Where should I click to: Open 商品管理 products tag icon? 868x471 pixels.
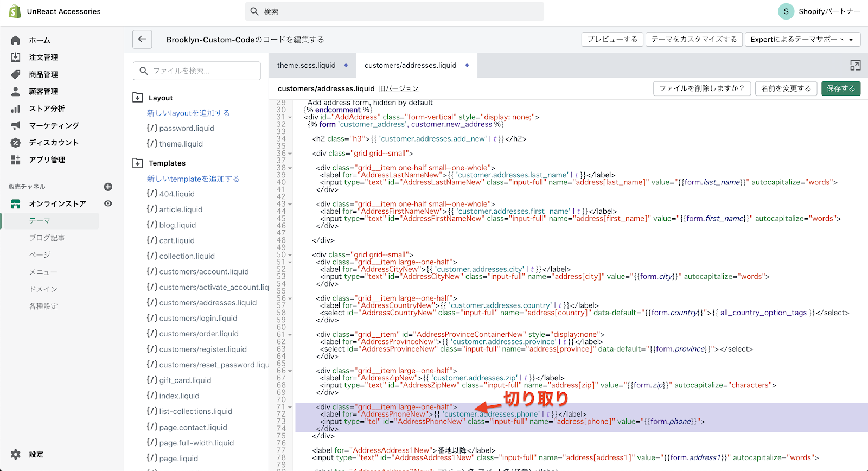pyautogui.click(x=16, y=74)
